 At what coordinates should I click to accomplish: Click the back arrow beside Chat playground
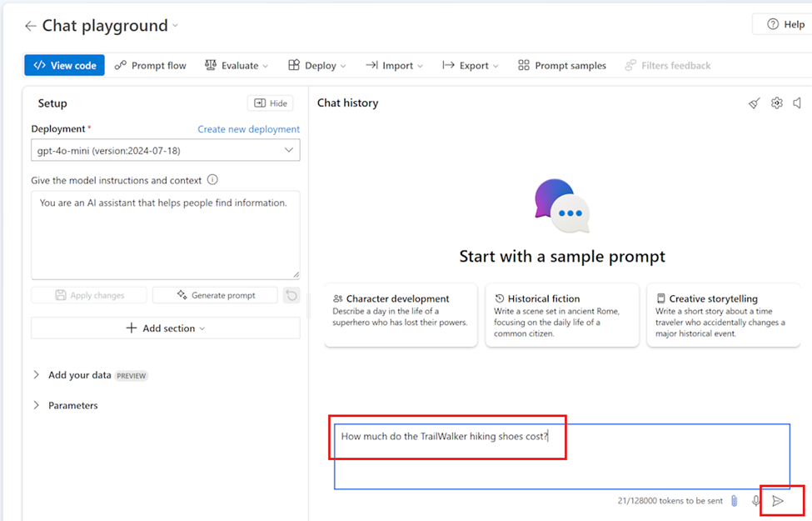31,26
